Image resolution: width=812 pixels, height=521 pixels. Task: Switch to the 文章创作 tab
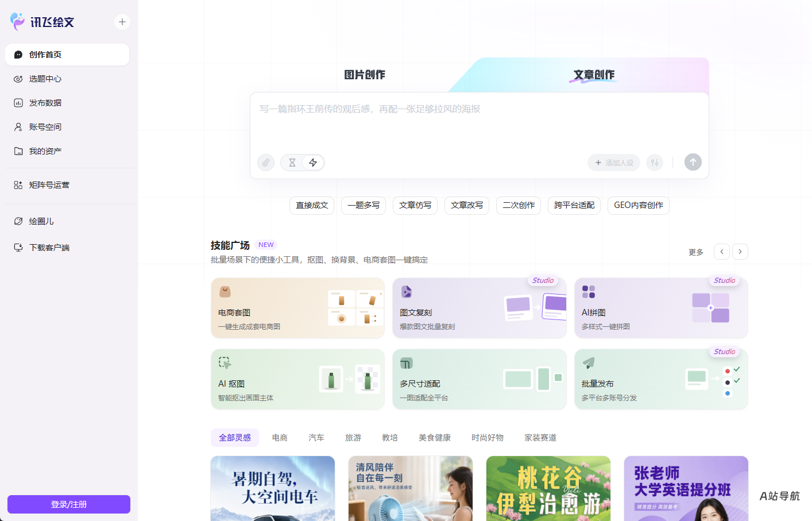[x=594, y=75]
